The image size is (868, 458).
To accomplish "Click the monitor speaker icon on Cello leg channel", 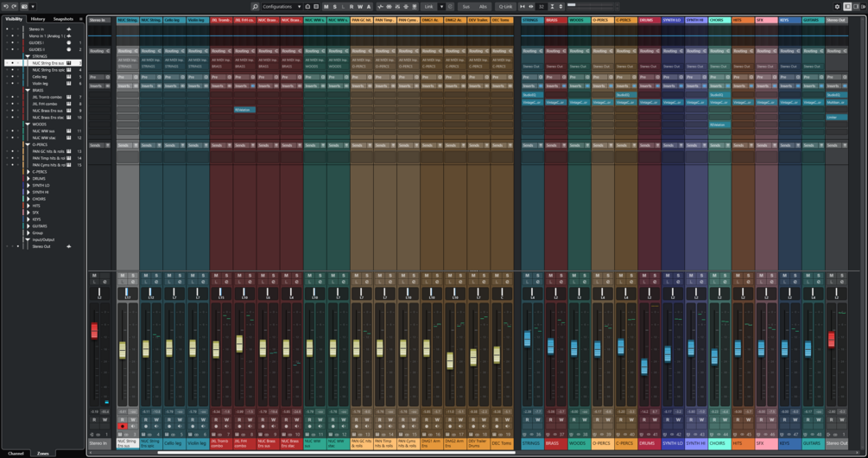I will pos(180,426).
